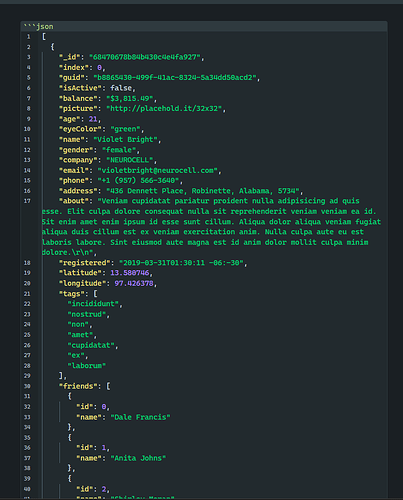Click the placehold.it picture URL
Image resolution: width=403 pixels, height=500 pixels.
pos(164,109)
